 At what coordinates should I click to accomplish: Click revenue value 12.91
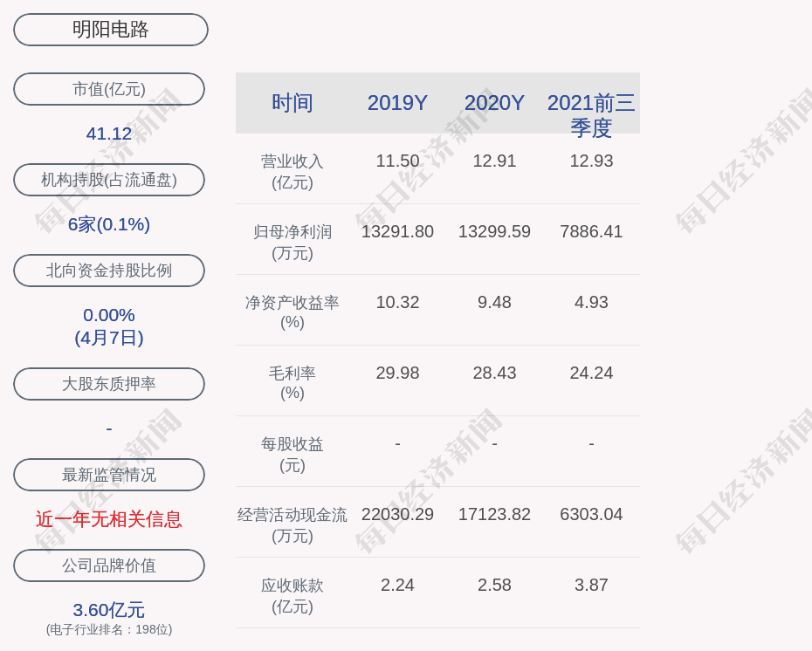pos(494,161)
